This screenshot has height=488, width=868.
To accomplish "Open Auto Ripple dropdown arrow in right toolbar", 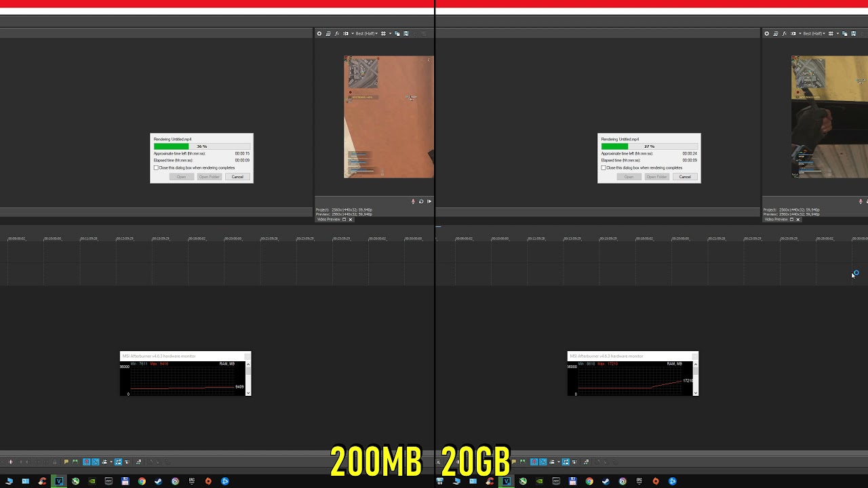I will click(x=559, y=462).
